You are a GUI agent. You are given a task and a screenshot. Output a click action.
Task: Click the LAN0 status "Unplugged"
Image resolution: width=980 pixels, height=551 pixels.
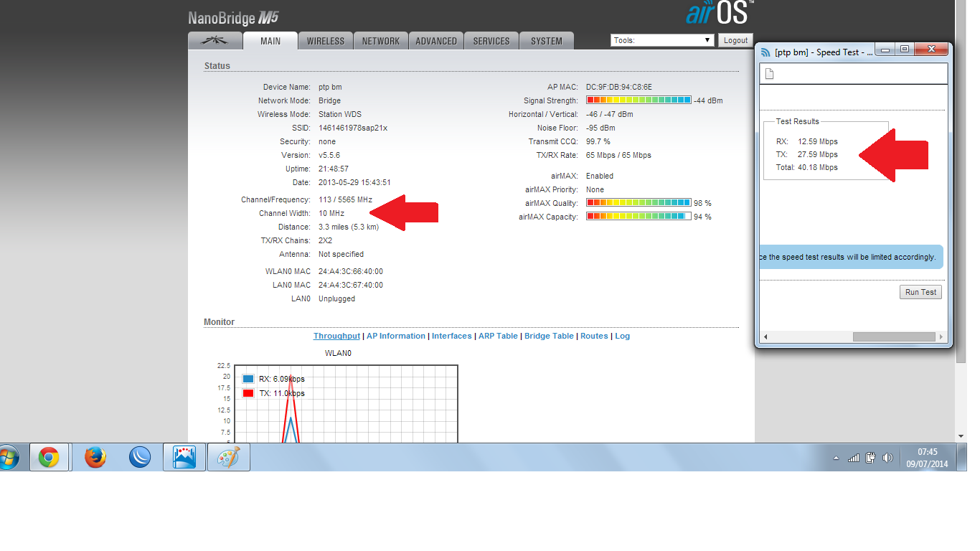[x=336, y=298]
